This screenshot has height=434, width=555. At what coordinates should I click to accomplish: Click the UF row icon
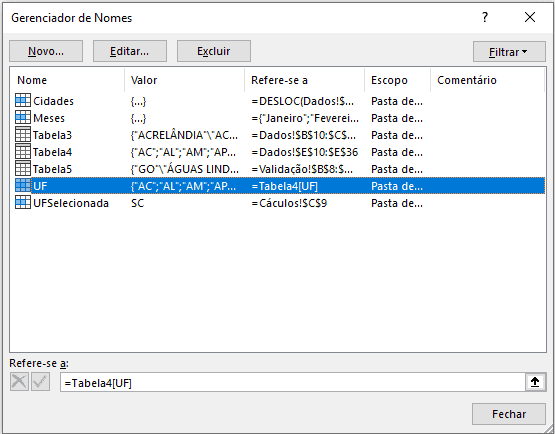pyautogui.click(x=23, y=185)
